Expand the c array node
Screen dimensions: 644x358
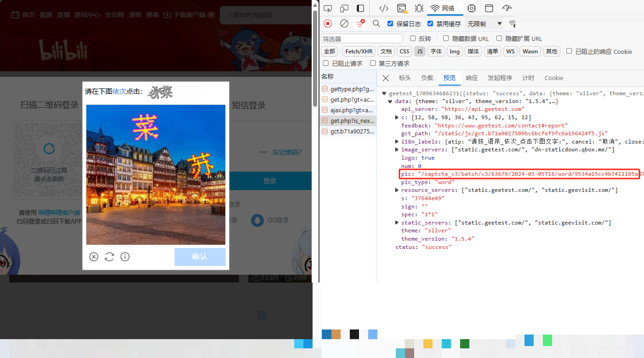click(397, 118)
